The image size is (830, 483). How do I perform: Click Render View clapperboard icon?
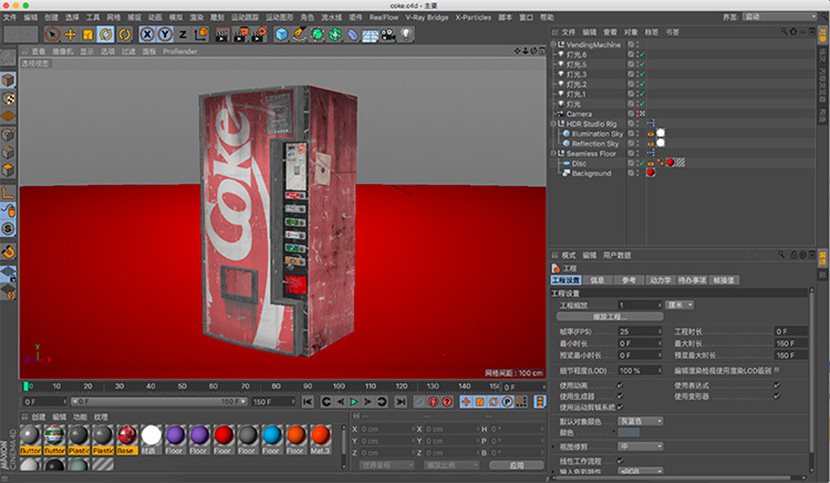point(222,34)
